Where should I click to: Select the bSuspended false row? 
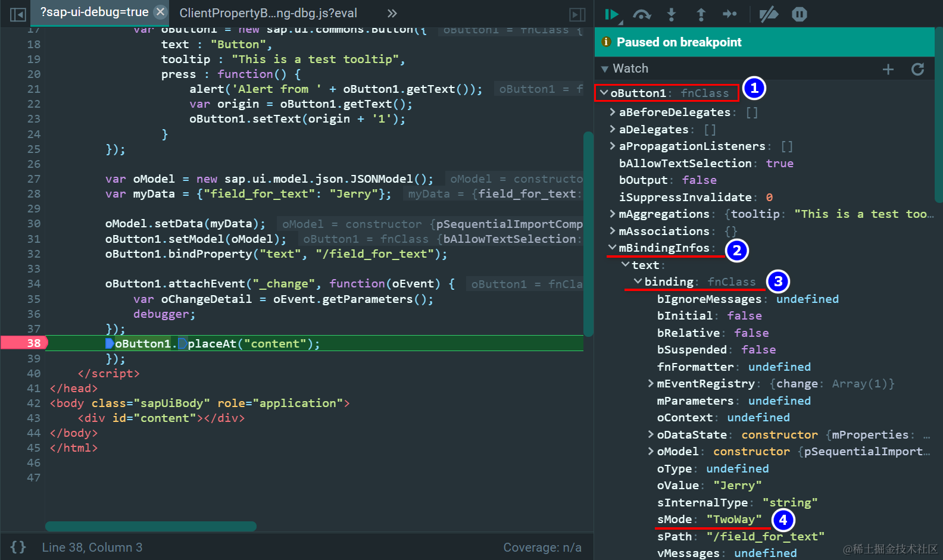point(716,350)
